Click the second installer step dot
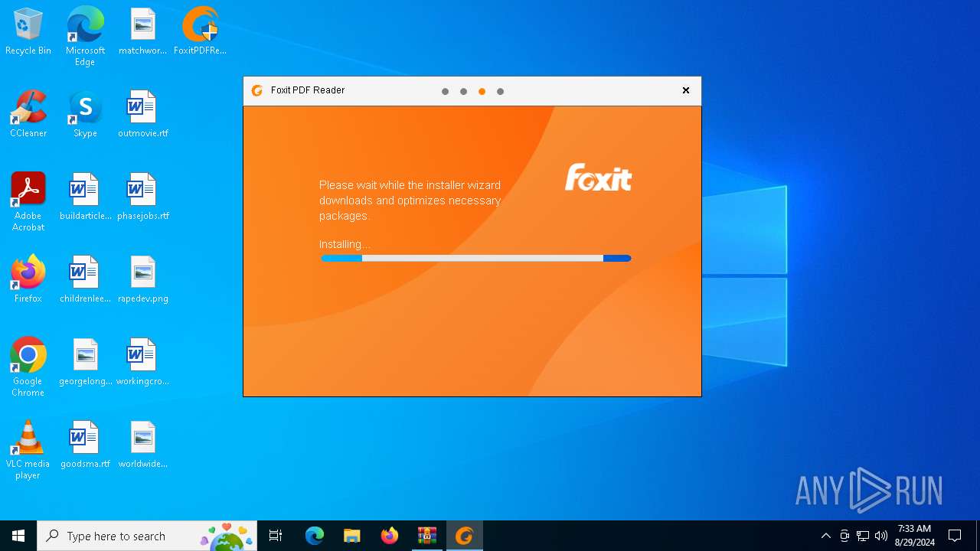980x551 pixels. [x=463, y=91]
